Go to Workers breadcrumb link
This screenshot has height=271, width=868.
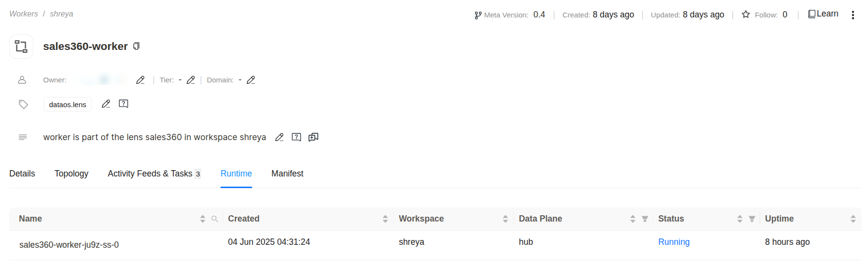click(23, 14)
